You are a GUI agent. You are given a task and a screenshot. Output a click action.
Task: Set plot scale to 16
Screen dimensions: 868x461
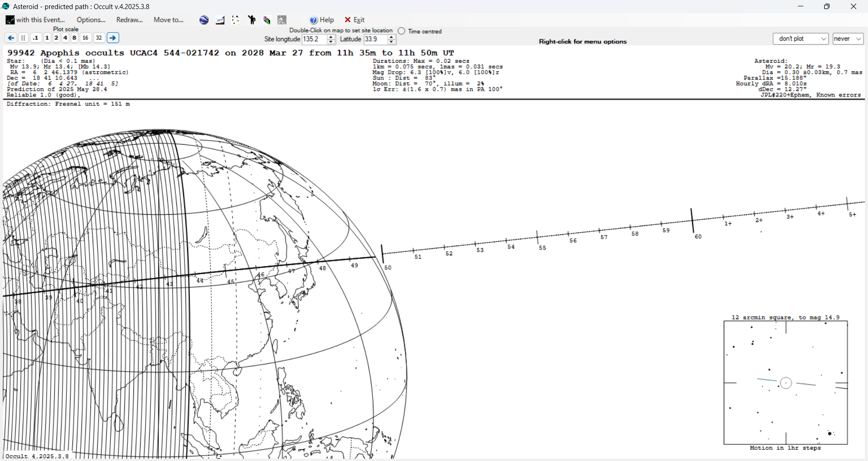85,38
